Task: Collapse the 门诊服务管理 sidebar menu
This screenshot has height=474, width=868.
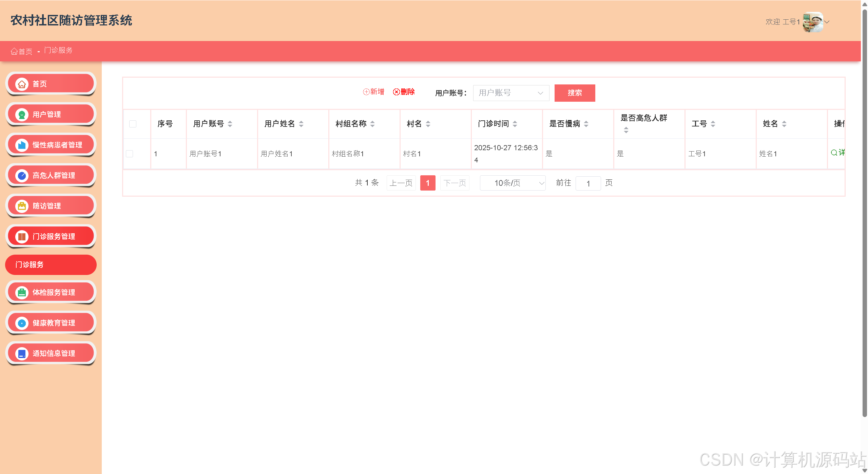Action: click(x=51, y=237)
